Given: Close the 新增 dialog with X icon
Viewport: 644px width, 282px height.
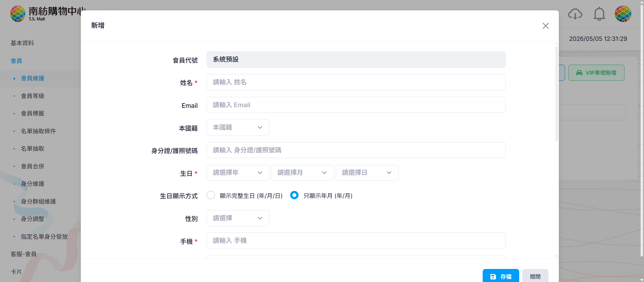Looking at the screenshot, I should [546, 26].
